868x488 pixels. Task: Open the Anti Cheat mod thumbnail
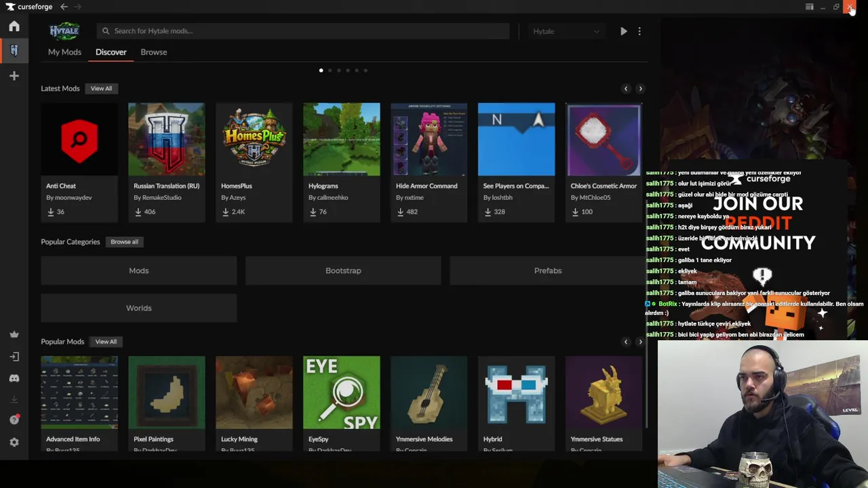[x=79, y=140]
